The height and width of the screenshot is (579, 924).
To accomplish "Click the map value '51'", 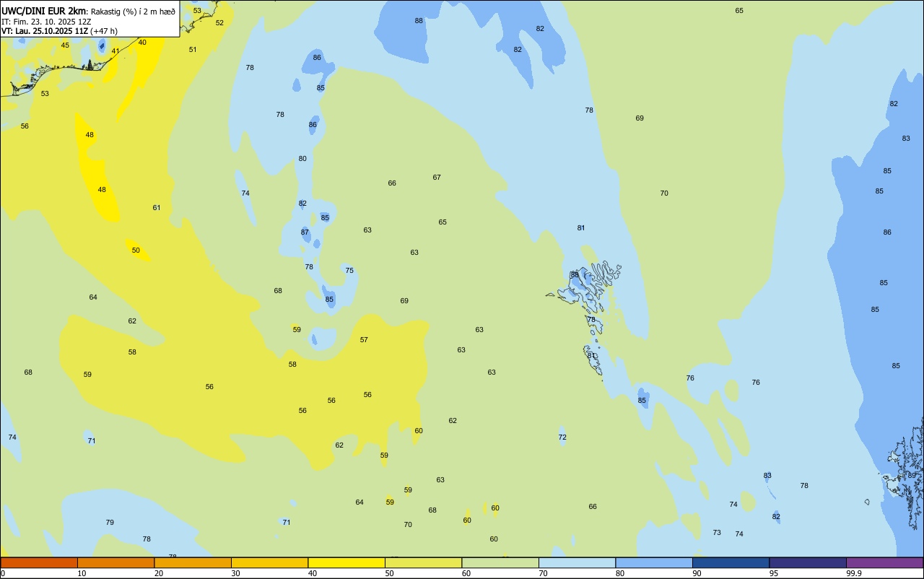I will pos(193,50).
